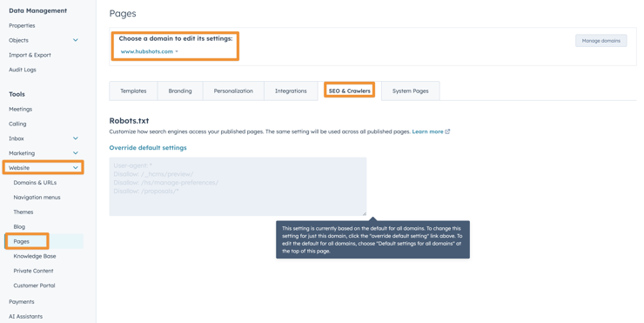Switch to the Personalization tab
Viewport: 644px width, 323px height.
coord(233,91)
